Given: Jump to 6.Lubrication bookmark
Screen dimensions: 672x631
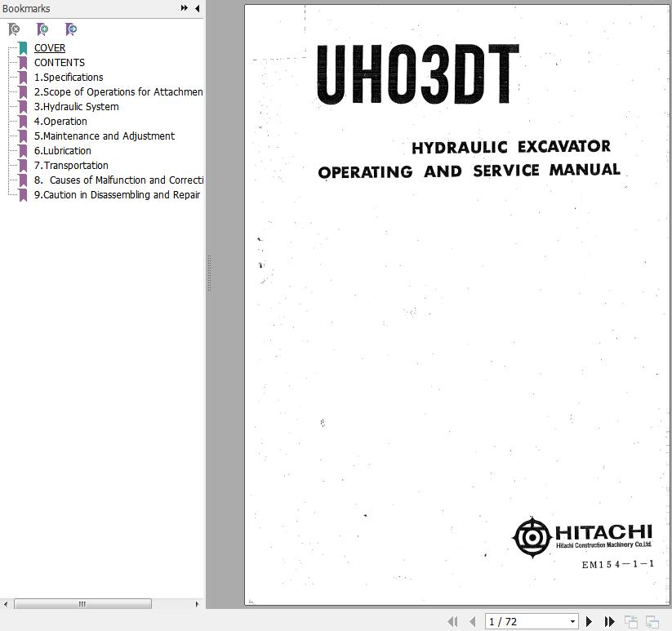Looking at the screenshot, I should pyautogui.click(x=63, y=151).
